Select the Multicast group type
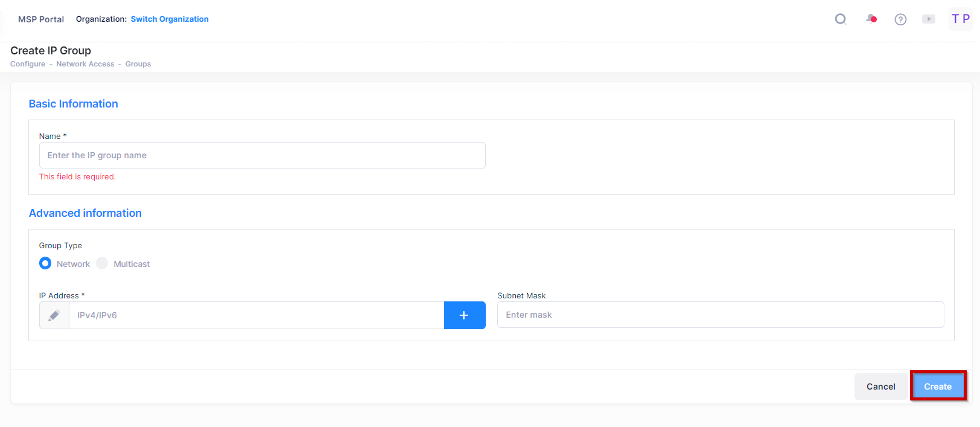Screen dimensions: 980x427 (x=103, y=263)
